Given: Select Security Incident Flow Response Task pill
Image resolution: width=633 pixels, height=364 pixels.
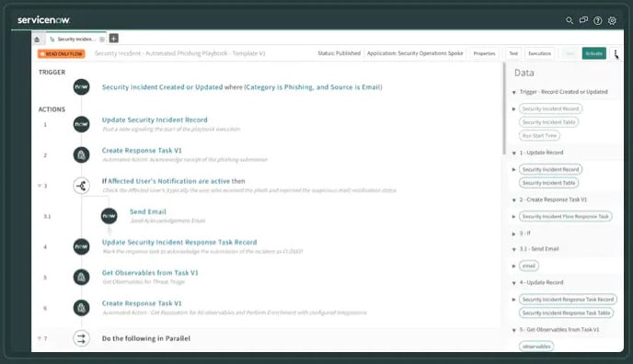Looking at the screenshot, I should [x=565, y=216].
